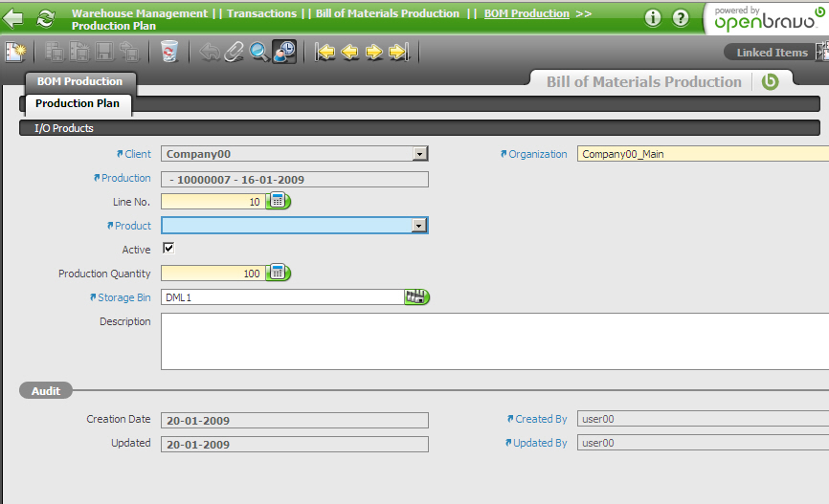Image resolution: width=829 pixels, height=504 pixels.
Task: Click the Linked Items button
Action: tap(772, 53)
